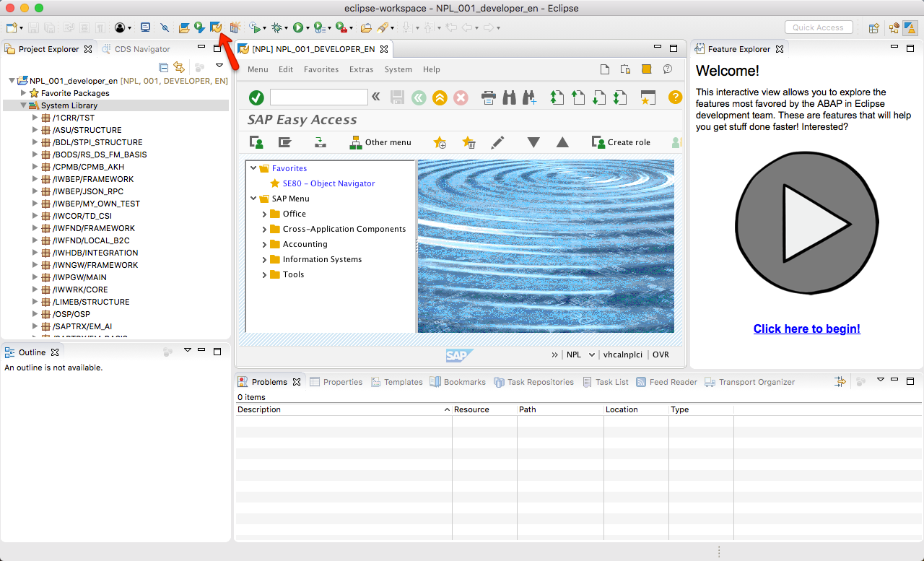
Task: Click the SAP Print printer icon
Action: (x=489, y=97)
